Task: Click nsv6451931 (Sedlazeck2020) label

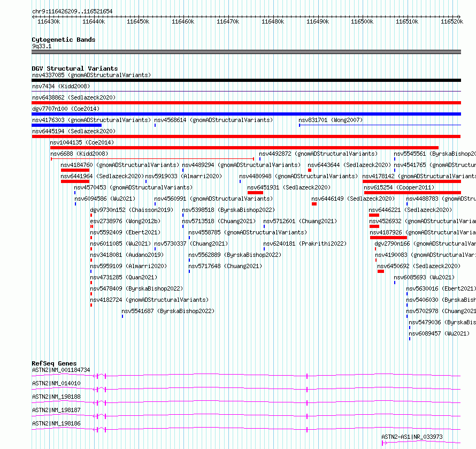Action: 289,187
